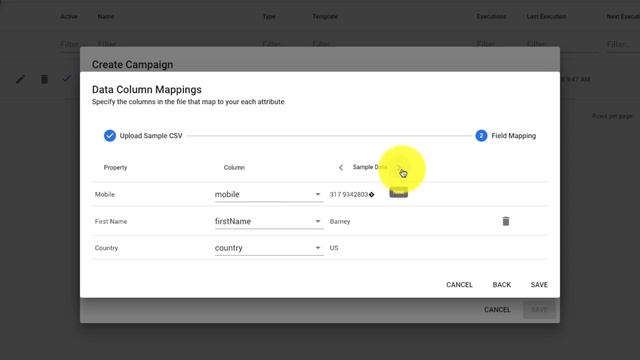
Task: Click the pencil edit icon in background table
Action: pyautogui.click(x=20, y=79)
